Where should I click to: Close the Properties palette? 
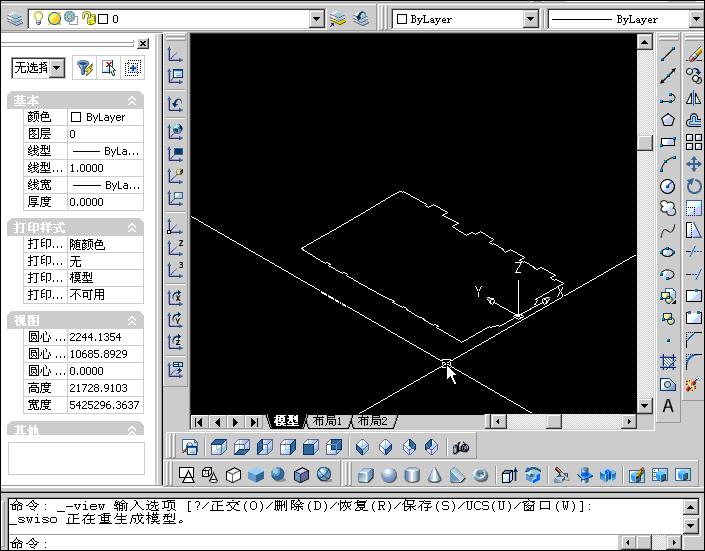tap(143, 43)
